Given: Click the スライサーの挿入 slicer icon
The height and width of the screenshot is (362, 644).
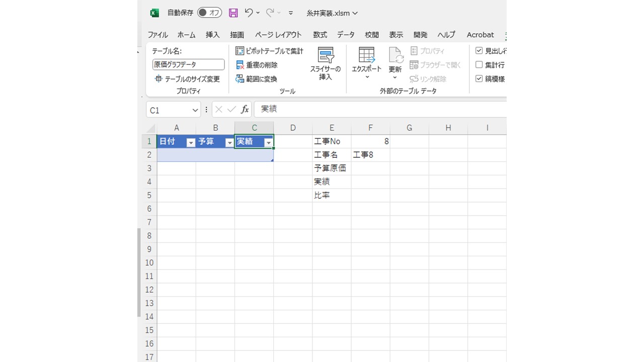Looking at the screenshot, I should [x=326, y=55].
